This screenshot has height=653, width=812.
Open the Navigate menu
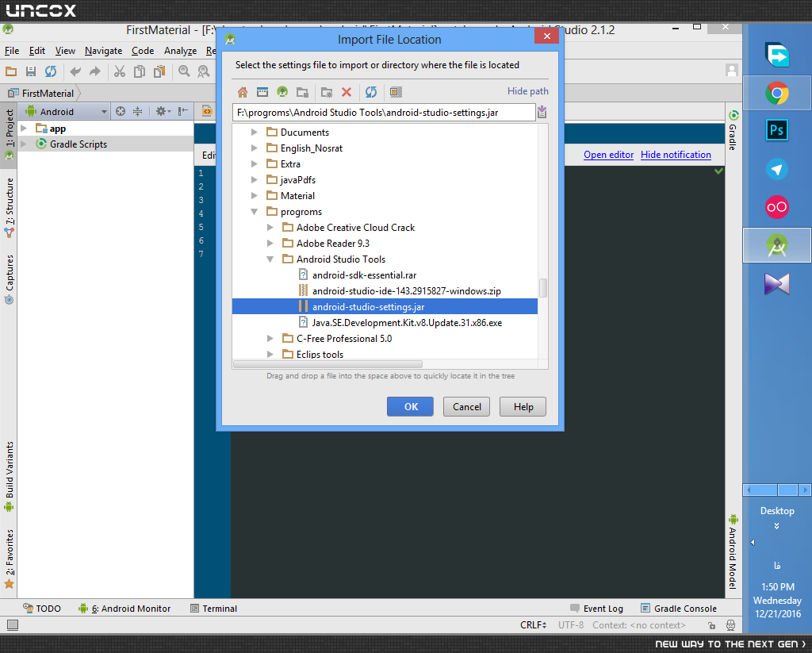point(104,51)
